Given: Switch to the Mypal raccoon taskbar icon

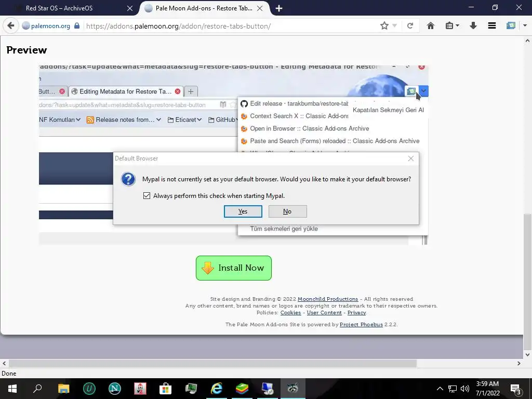Looking at the screenshot, I should point(293,389).
